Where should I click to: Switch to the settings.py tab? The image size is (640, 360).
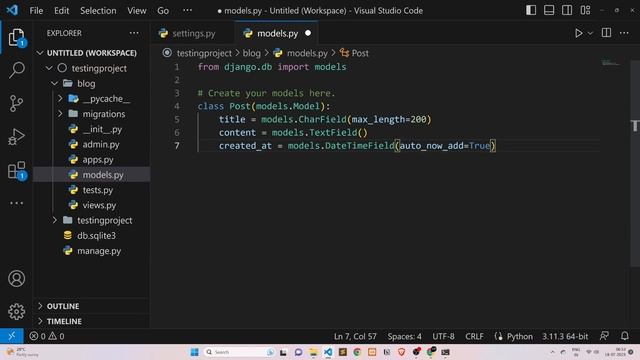click(193, 33)
